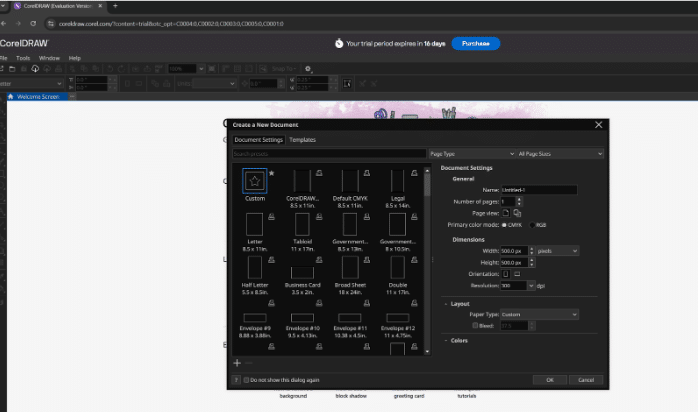Switch to the Templates tab

302,140
